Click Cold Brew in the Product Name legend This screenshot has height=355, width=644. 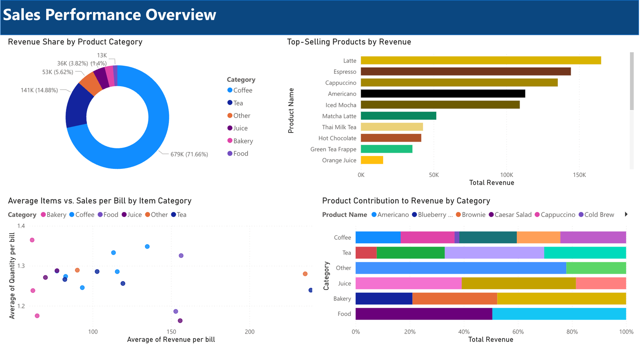[597, 215]
